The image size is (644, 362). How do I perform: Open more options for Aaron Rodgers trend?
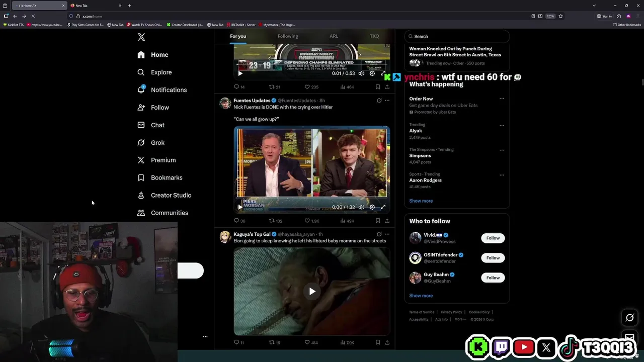pos(502,175)
